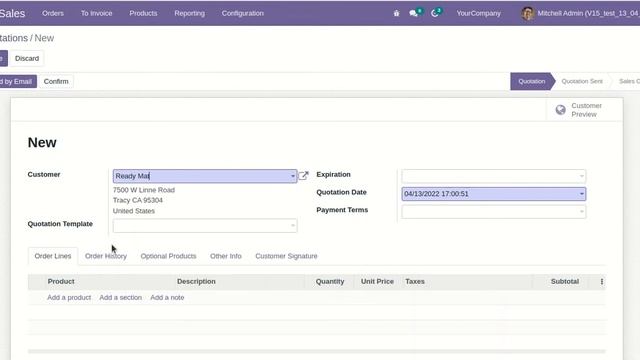Switch to the Other Info tab

tap(226, 256)
